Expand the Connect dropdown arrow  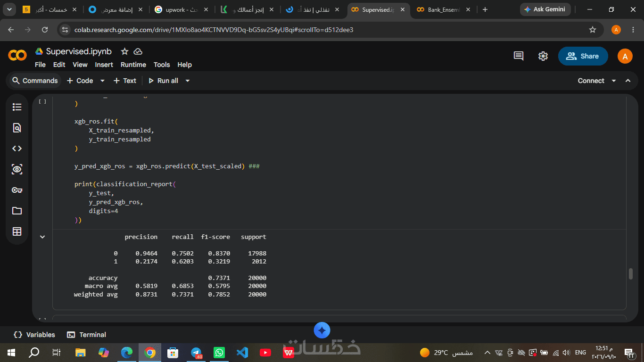click(614, 81)
